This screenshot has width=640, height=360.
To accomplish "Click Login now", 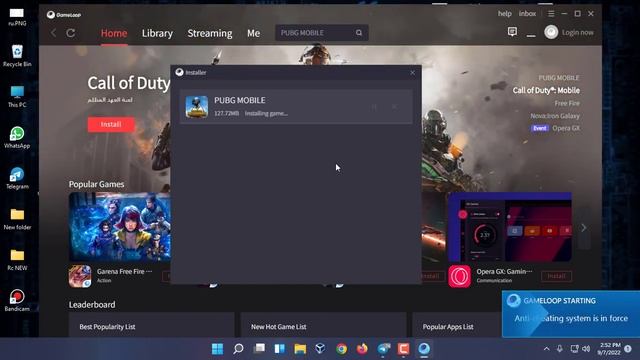I will tap(578, 32).
